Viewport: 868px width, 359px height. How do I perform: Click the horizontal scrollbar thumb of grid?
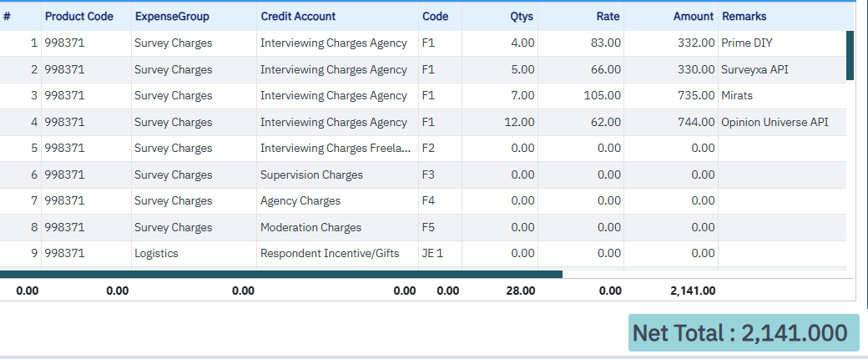(281, 274)
